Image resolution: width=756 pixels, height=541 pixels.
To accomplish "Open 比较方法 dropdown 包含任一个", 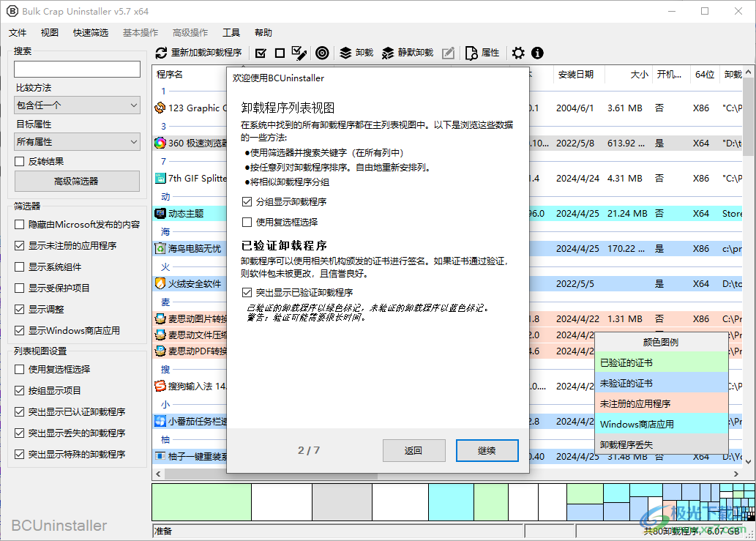I will click(77, 105).
